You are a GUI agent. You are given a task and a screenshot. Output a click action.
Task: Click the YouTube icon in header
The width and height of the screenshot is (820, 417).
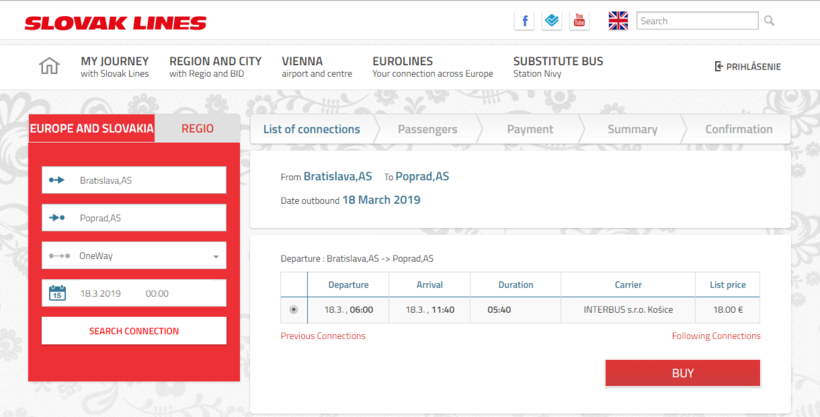(x=579, y=21)
